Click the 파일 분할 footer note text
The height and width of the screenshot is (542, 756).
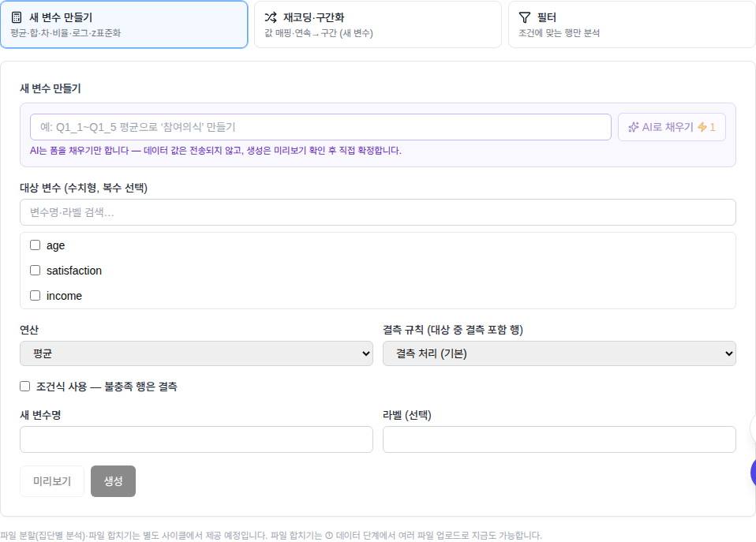pos(271,535)
